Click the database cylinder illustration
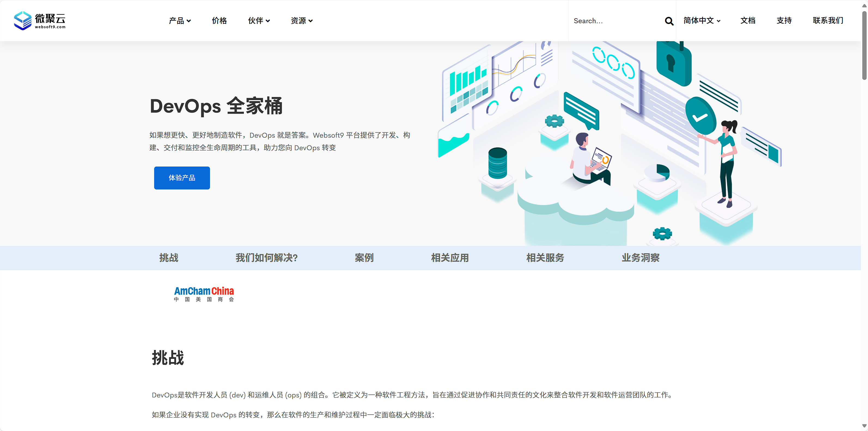This screenshot has width=868, height=431. 497,163
